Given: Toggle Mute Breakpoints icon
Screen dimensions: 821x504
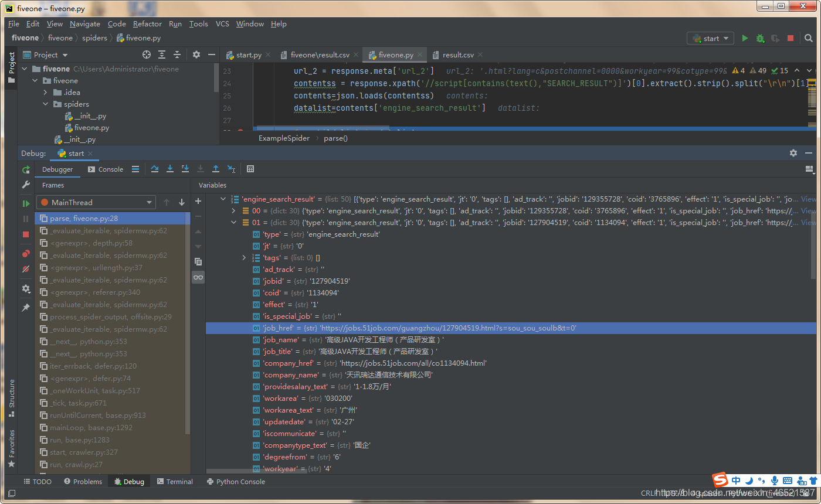Looking at the screenshot, I should [x=26, y=269].
